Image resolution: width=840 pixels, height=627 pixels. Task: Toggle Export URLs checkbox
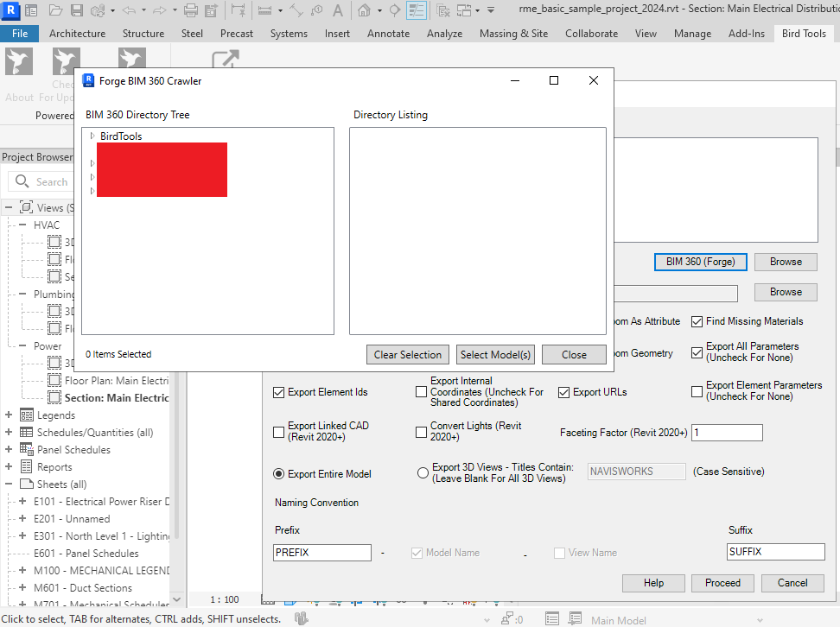click(x=563, y=392)
